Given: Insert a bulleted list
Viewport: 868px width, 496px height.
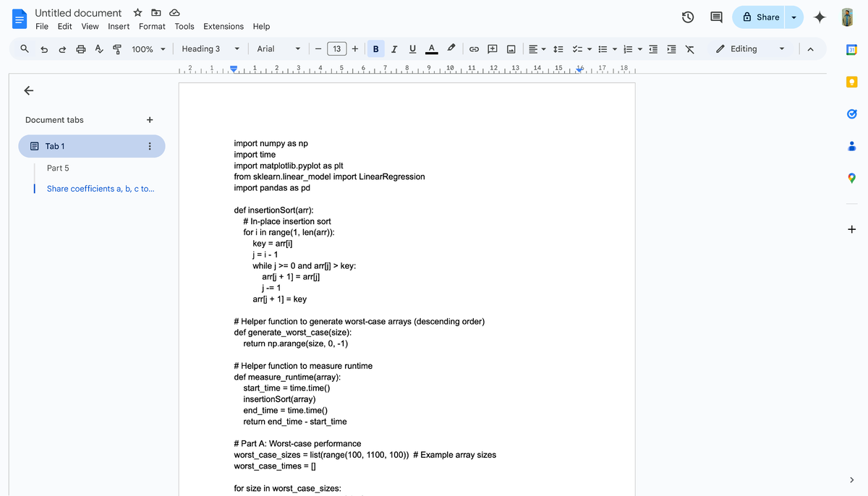Looking at the screenshot, I should click(x=602, y=49).
